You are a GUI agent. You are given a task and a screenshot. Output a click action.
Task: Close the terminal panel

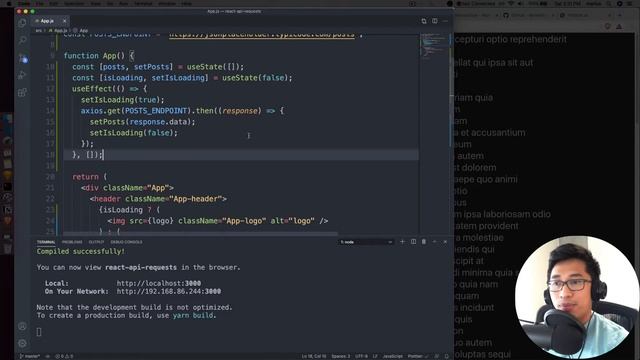coord(445,242)
